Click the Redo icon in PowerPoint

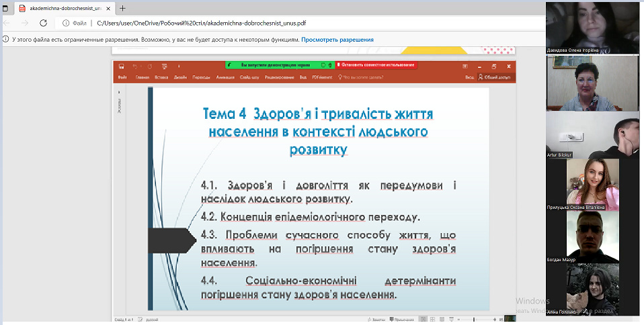coord(150,66)
